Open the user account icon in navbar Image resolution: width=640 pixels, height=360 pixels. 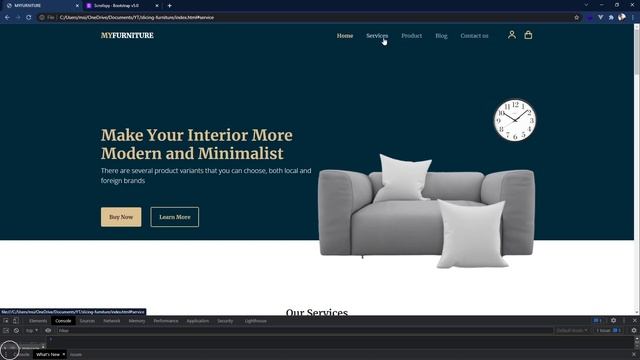tap(511, 35)
